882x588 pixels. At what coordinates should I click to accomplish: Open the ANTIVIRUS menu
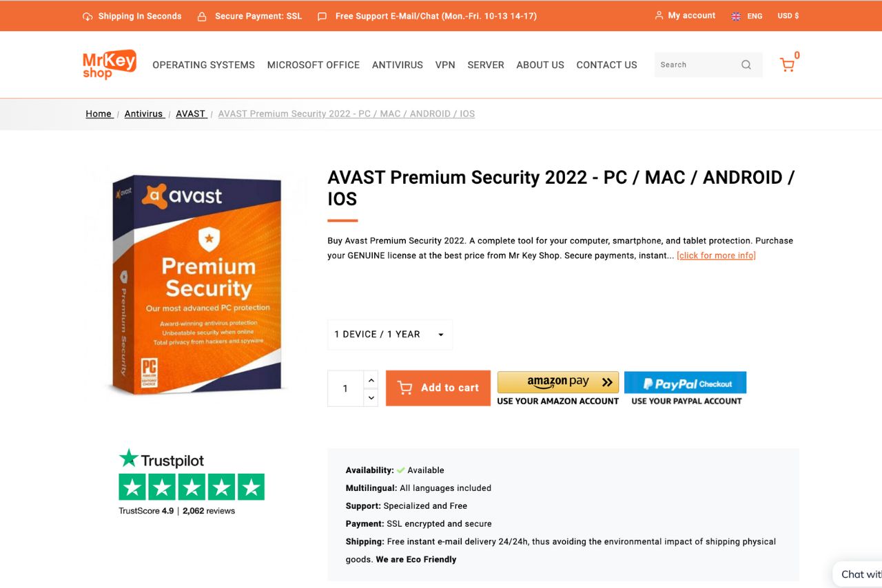[x=397, y=64]
